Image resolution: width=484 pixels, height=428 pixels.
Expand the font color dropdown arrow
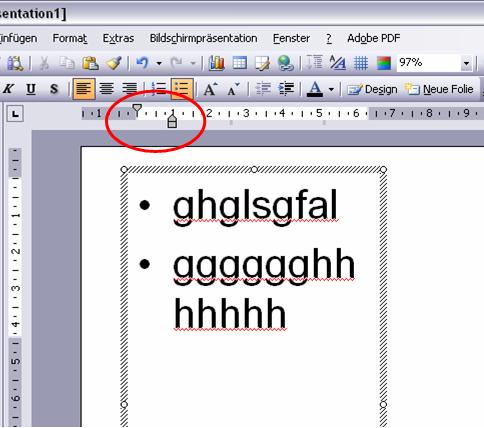tap(331, 89)
